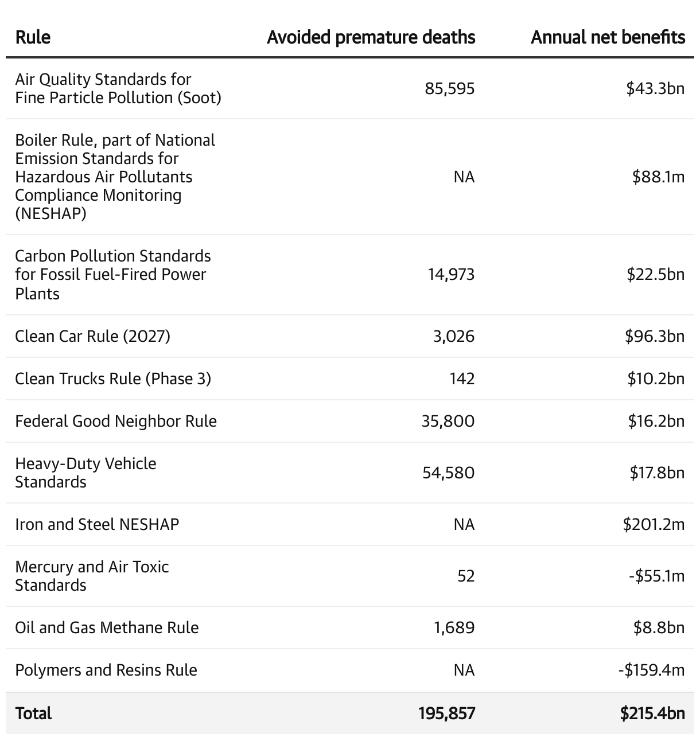
Task: Click Carbon Pollution Standards rule text
Action: click(x=113, y=274)
